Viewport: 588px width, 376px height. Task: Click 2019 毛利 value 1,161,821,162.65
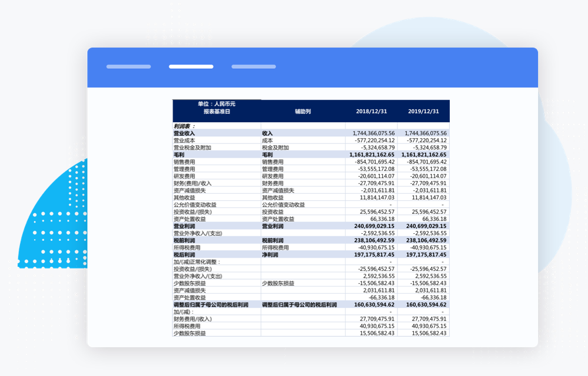(x=423, y=155)
